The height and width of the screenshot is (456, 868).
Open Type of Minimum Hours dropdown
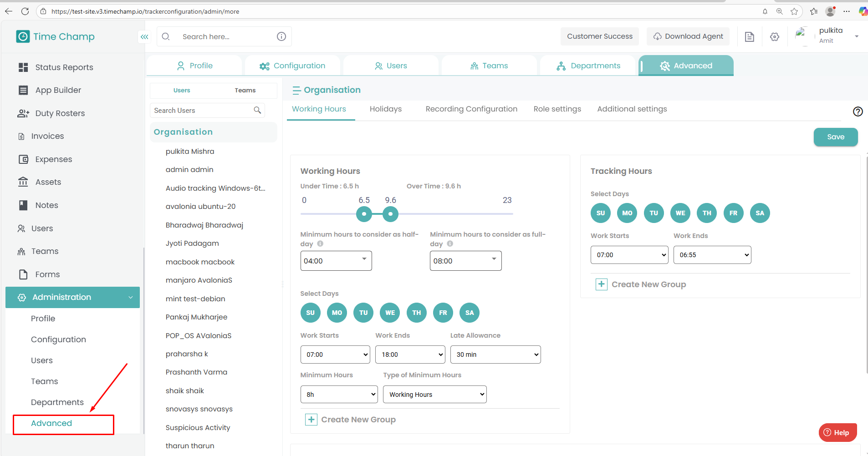point(434,395)
